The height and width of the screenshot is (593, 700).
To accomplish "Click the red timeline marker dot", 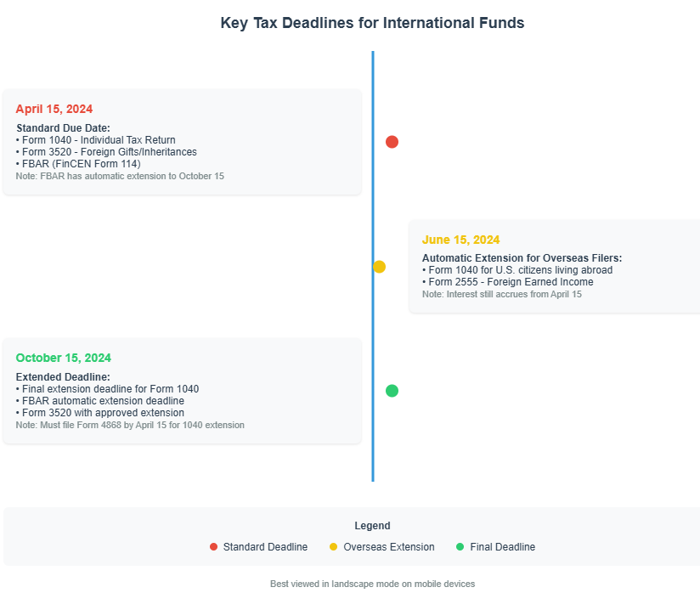I will coord(392,142).
